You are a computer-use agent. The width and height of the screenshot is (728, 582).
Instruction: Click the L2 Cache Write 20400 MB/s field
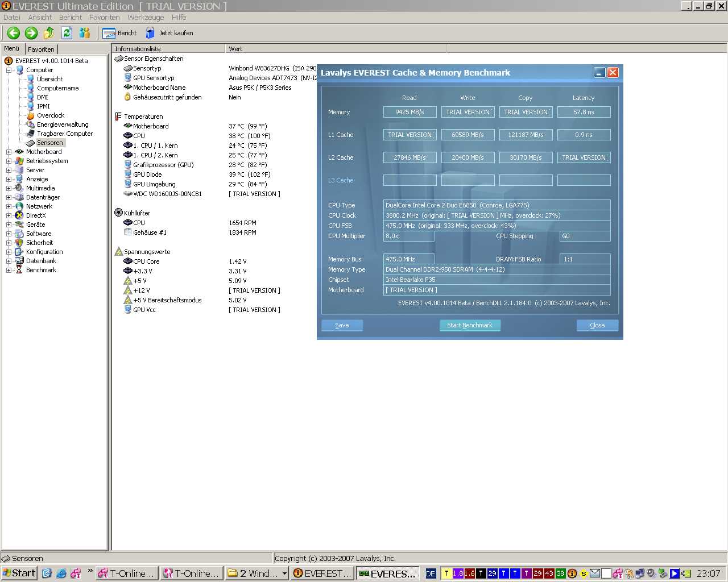(468, 157)
